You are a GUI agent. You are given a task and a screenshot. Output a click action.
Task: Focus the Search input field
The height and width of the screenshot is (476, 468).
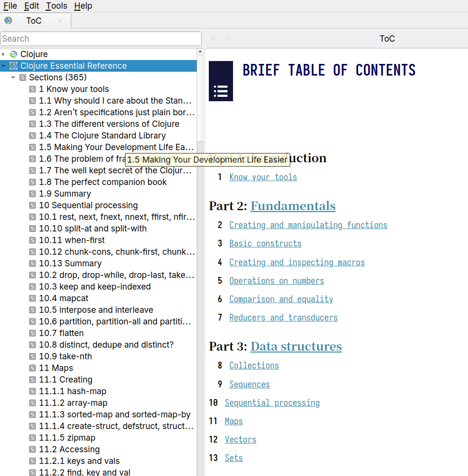101,39
